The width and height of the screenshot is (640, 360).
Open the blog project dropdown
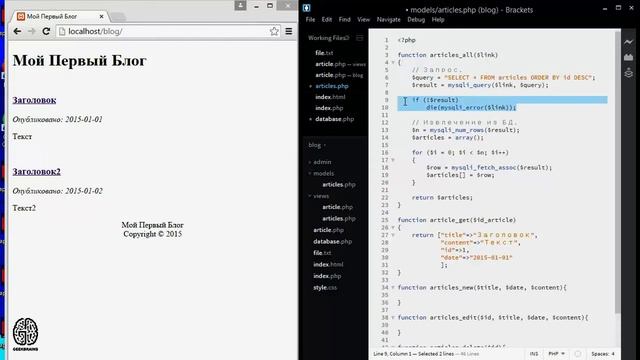tap(317, 145)
